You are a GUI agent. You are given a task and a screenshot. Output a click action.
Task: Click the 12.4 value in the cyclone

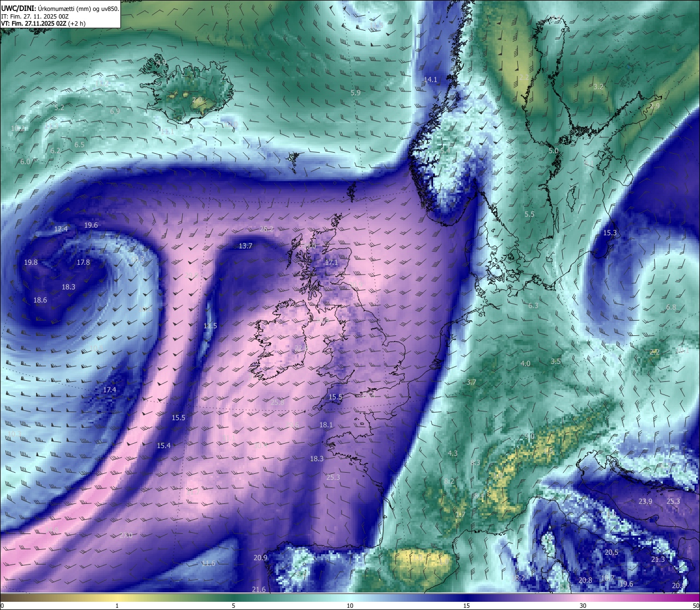61,229
